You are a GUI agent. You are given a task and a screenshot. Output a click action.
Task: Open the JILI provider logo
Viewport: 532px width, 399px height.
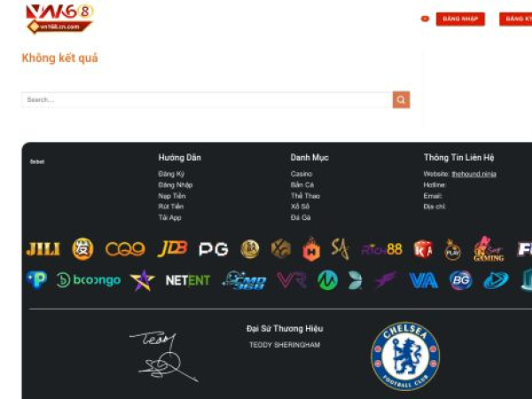tap(43, 249)
